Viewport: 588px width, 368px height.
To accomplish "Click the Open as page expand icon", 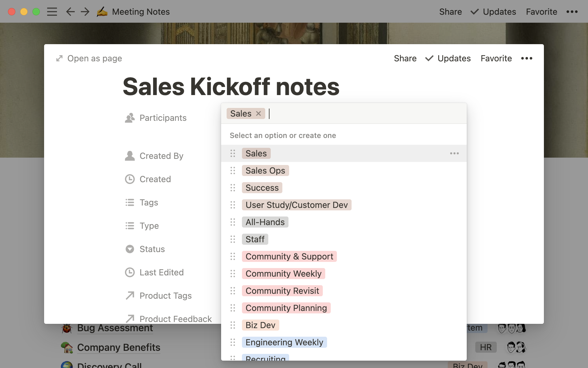I will (60, 58).
